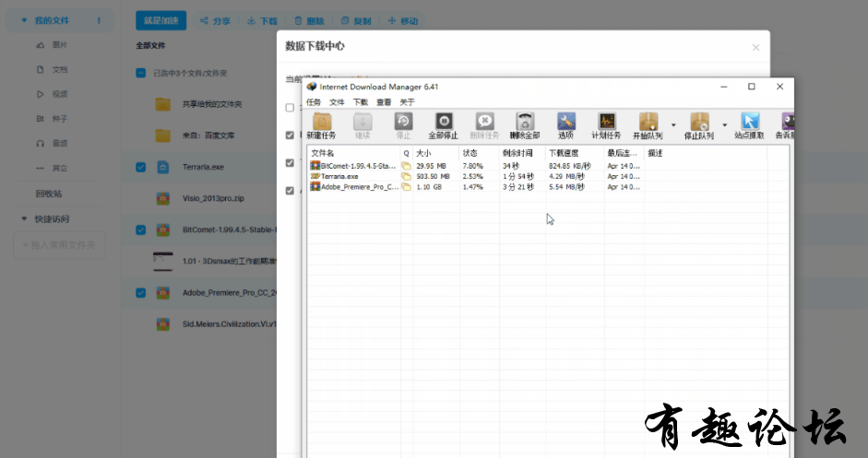Sort by the 下载速度 column header
The width and height of the screenshot is (868, 458).
point(574,153)
